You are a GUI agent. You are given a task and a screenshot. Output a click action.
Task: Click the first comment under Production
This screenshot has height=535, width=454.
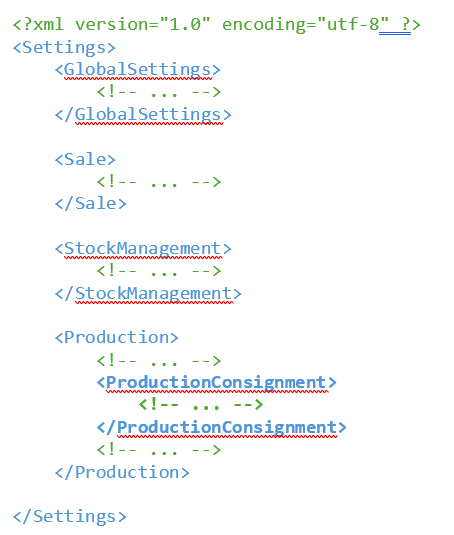(159, 360)
